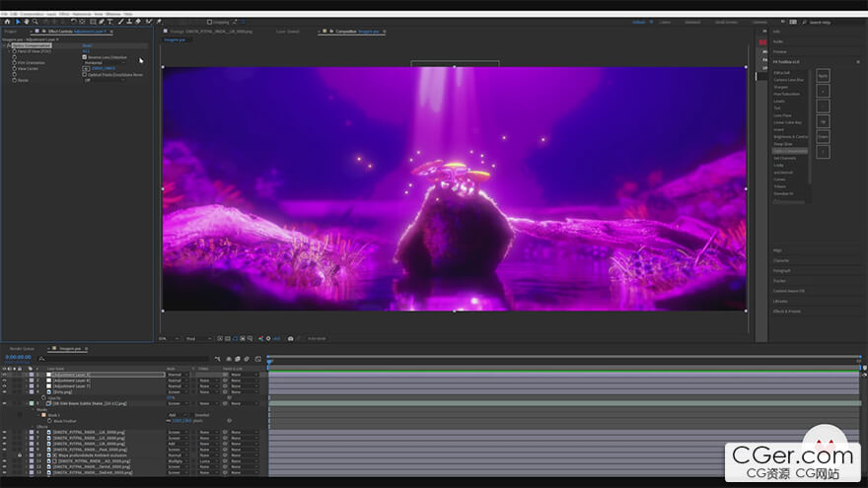The width and height of the screenshot is (868, 488).
Task: Toggle shy layers icon in timeline
Action: 229,359
